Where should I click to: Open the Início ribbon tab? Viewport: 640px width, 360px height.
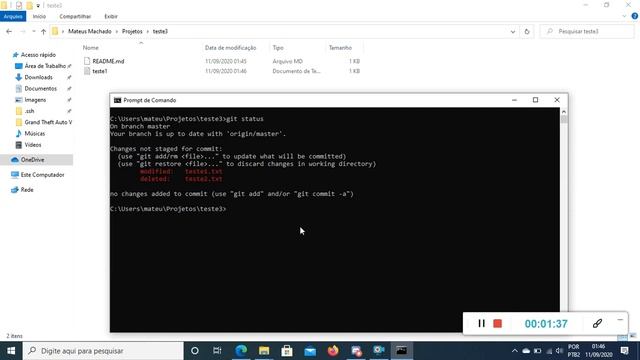tap(39, 16)
